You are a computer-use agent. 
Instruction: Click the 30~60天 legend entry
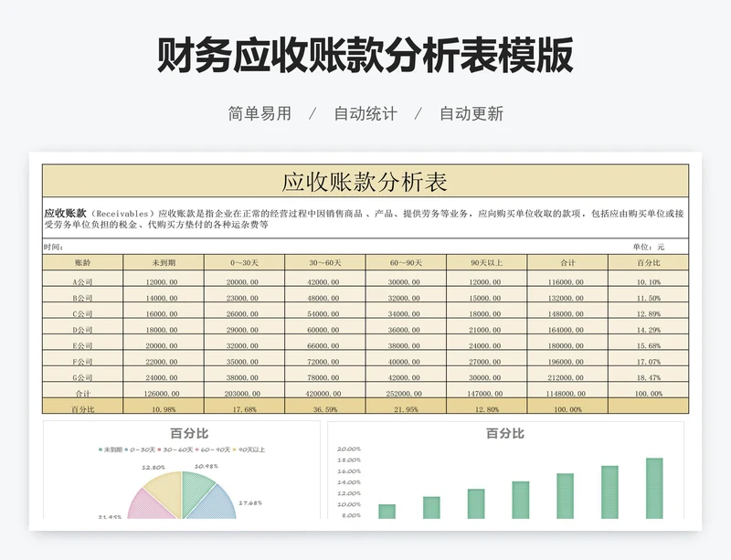(x=175, y=449)
